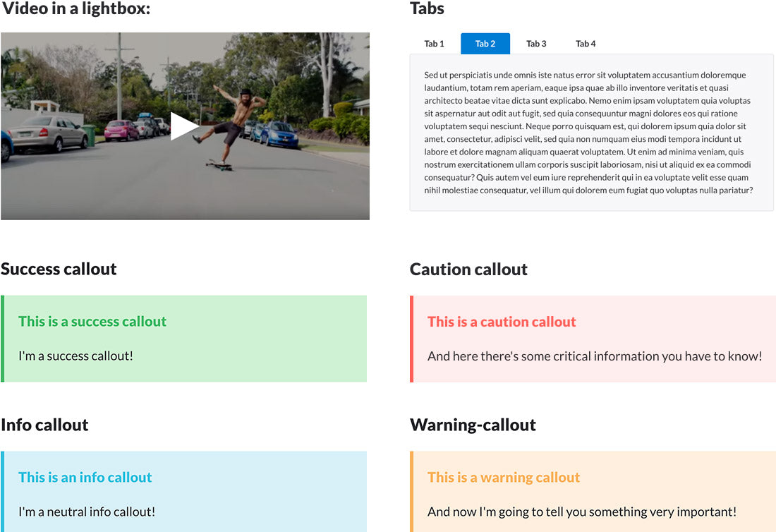Click the 'Success callout' heading
The width and height of the screenshot is (776, 532).
click(59, 269)
